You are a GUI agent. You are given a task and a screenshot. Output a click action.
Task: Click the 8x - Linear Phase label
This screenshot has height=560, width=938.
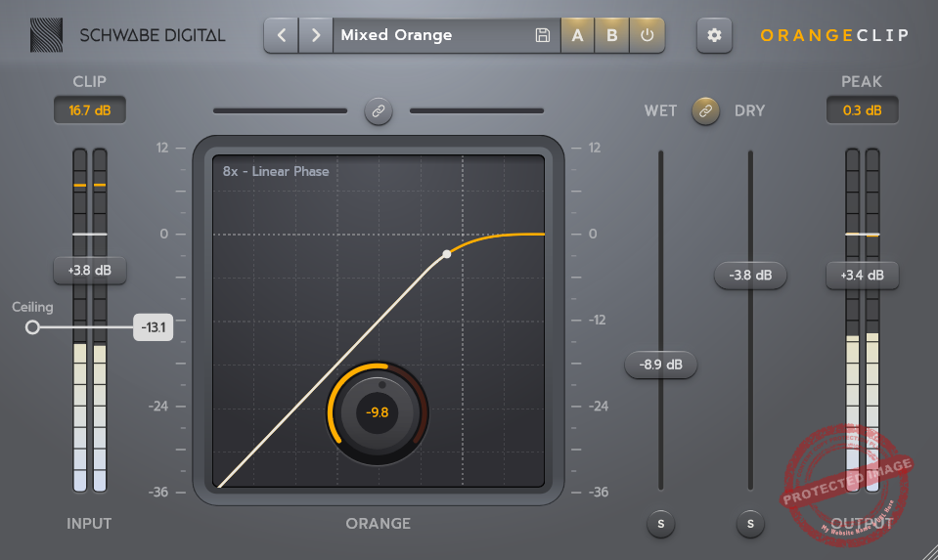276,172
